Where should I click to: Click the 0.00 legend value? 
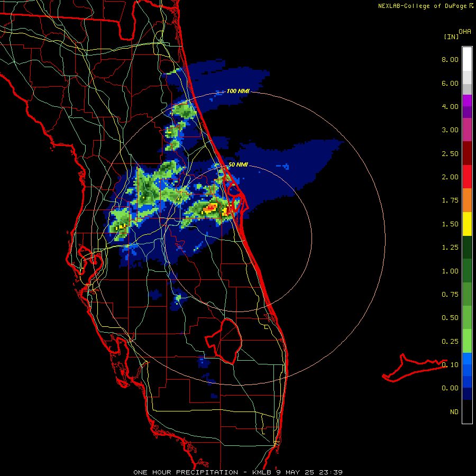click(450, 388)
